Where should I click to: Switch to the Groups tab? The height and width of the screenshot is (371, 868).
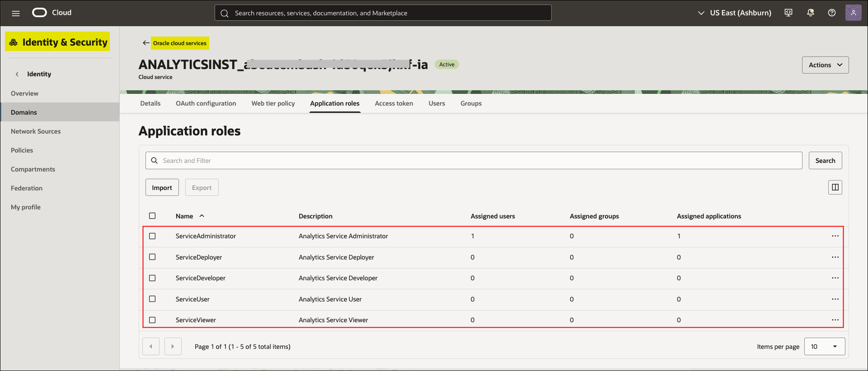pos(471,103)
